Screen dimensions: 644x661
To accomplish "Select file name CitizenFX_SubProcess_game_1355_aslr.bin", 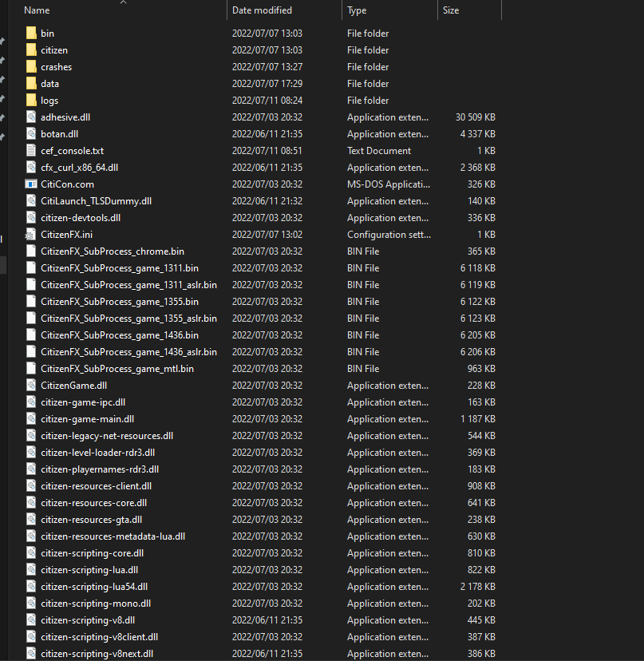I will (128, 319).
